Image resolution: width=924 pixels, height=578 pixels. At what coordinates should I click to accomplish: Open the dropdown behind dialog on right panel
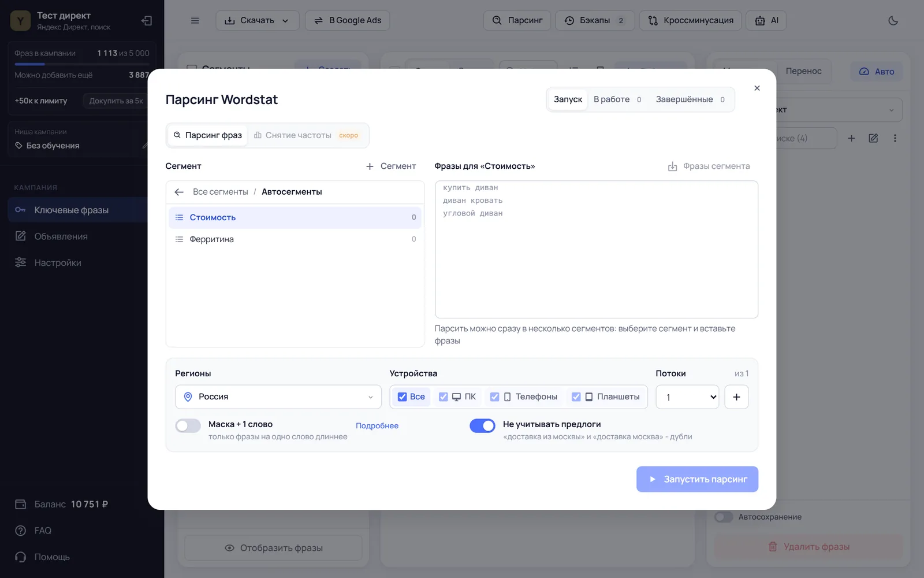click(x=840, y=110)
